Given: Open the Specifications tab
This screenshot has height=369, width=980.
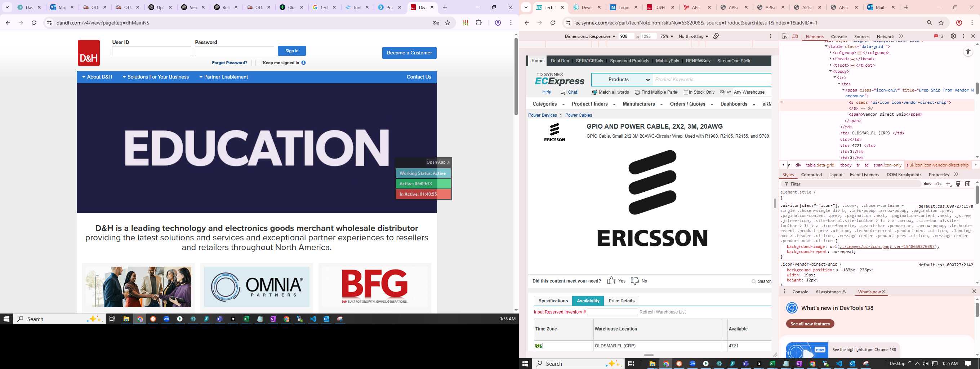Looking at the screenshot, I should coord(553,301).
